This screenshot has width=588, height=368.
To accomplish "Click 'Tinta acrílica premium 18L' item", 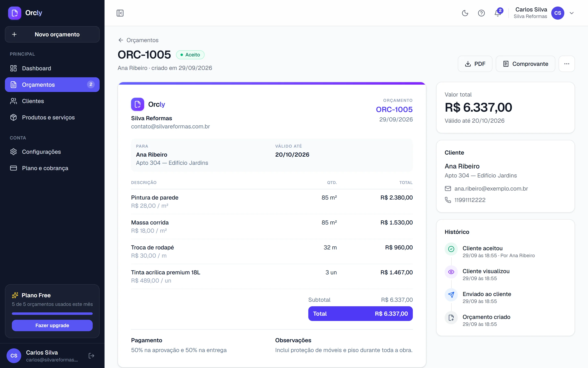I will 165,272.
